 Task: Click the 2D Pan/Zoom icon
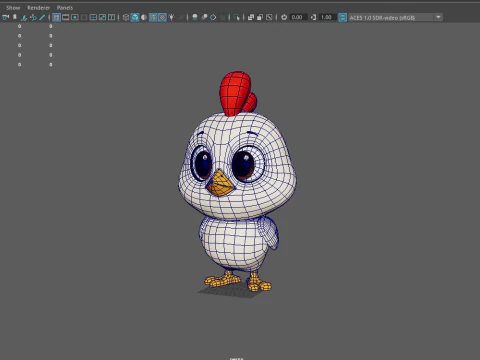click(33, 17)
